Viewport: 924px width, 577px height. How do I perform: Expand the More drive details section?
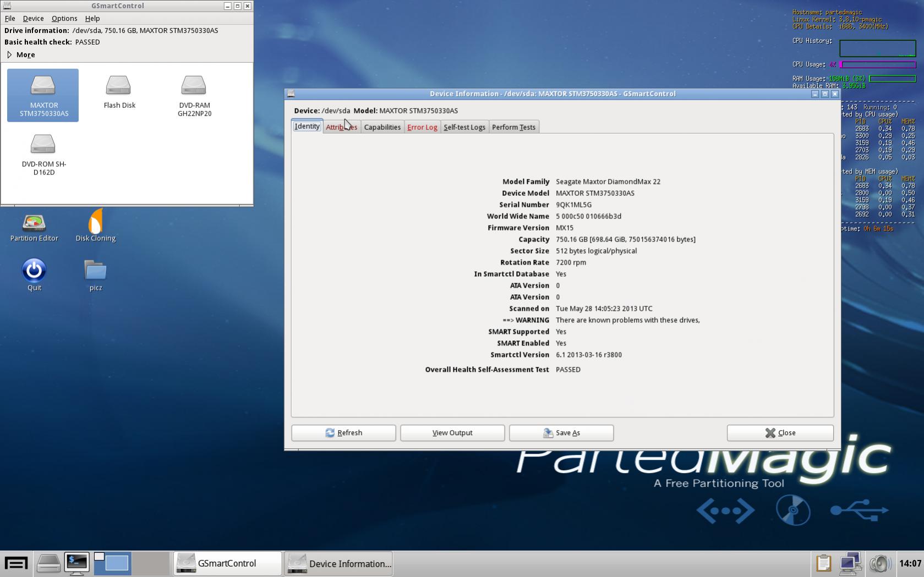[21, 54]
